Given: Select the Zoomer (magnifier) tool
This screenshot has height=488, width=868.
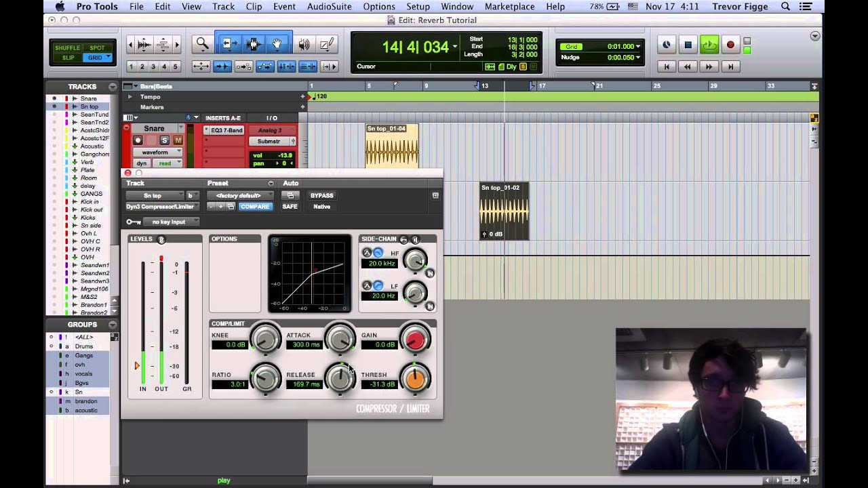Looking at the screenshot, I should (x=202, y=45).
